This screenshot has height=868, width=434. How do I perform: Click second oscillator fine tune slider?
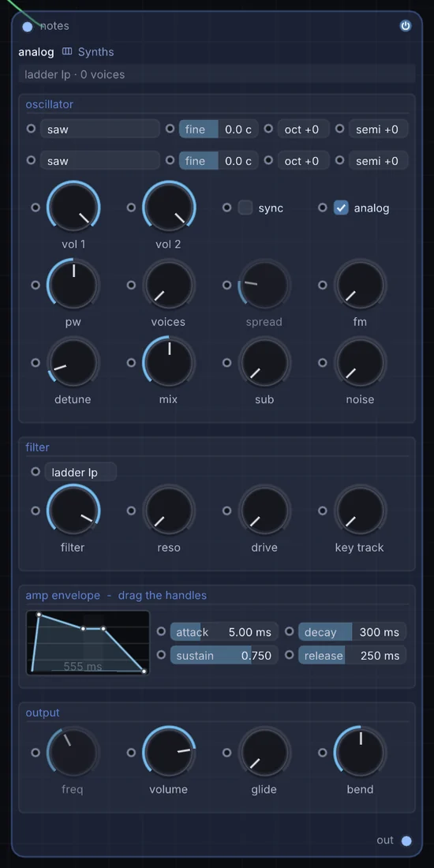coord(219,160)
